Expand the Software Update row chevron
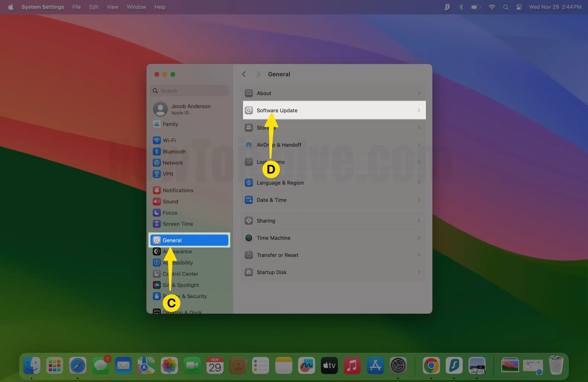This screenshot has height=382, width=588. (419, 110)
